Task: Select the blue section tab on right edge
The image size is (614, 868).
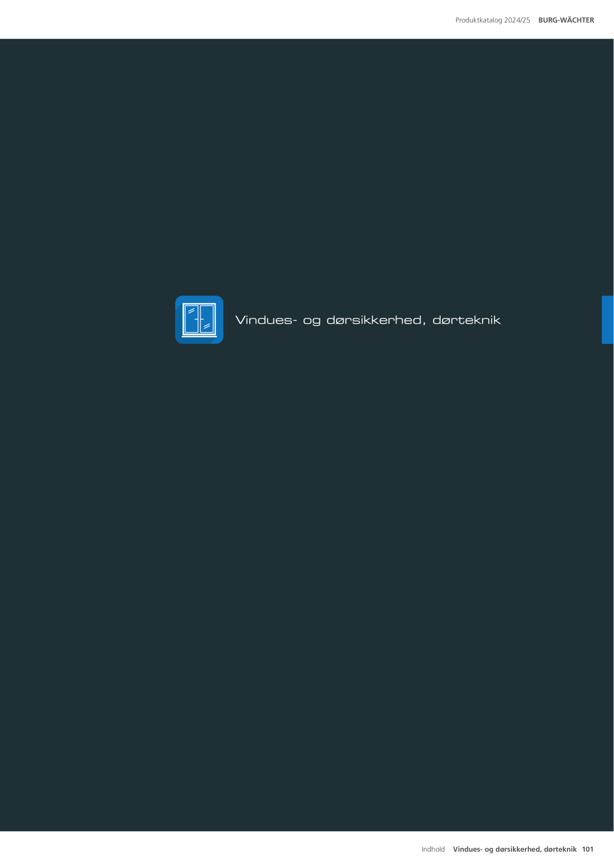Action: tap(608, 320)
